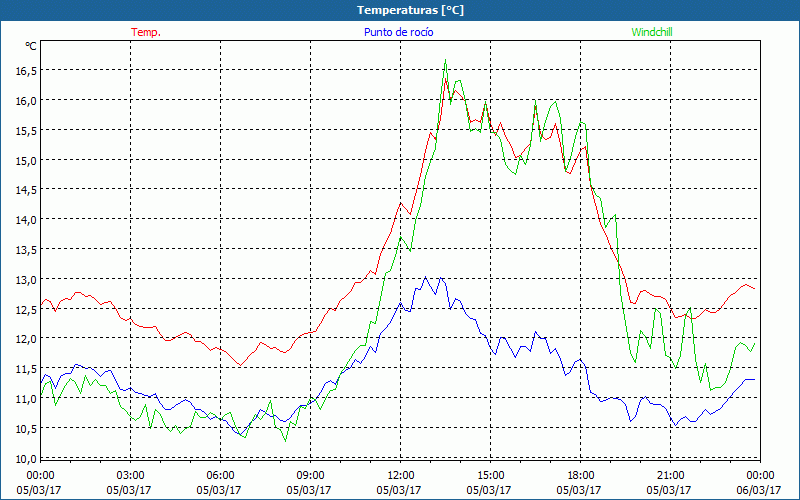Image resolution: width=800 pixels, height=500 pixels.
Task: Click the 14,5 y-axis value
Action: (x=26, y=190)
